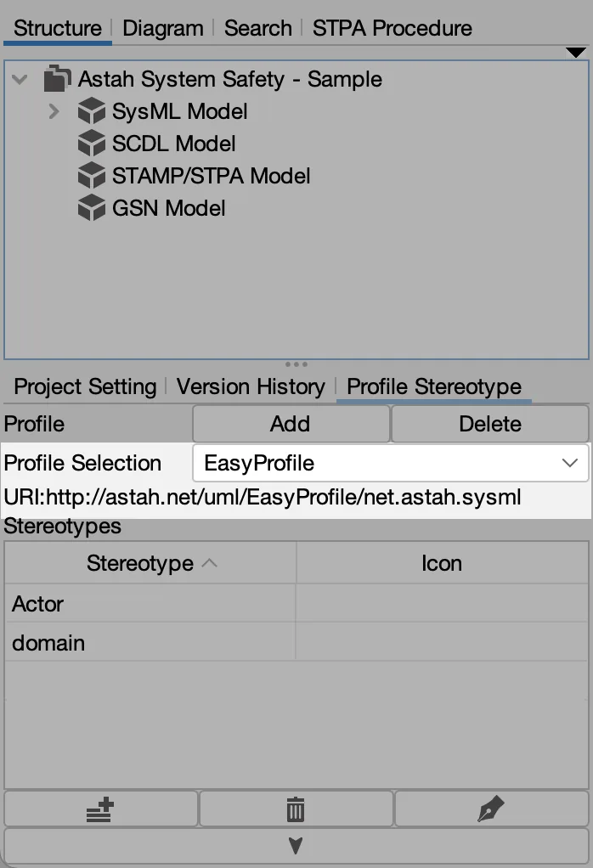This screenshot has width=593, height=868.
Task: Click the add stereotype icon button
Action: (x=101, y=809)
